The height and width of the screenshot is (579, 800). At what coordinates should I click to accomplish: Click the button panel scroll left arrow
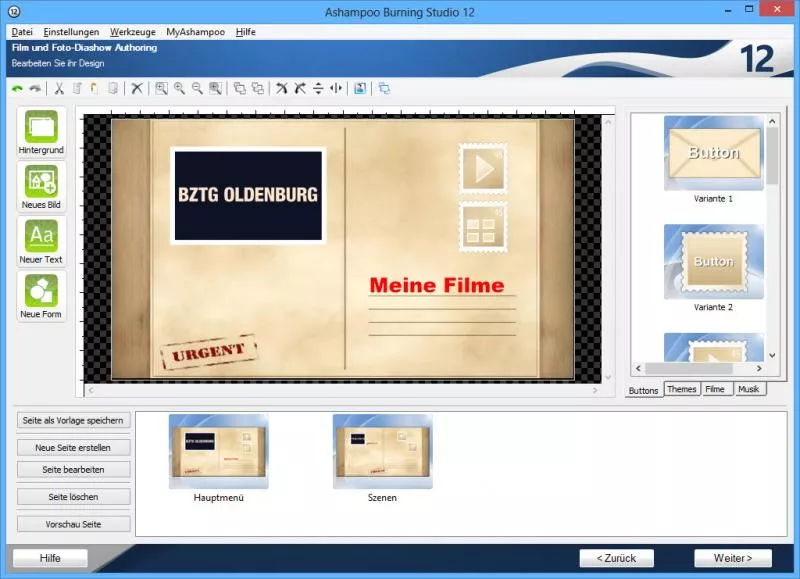[638, 368]
